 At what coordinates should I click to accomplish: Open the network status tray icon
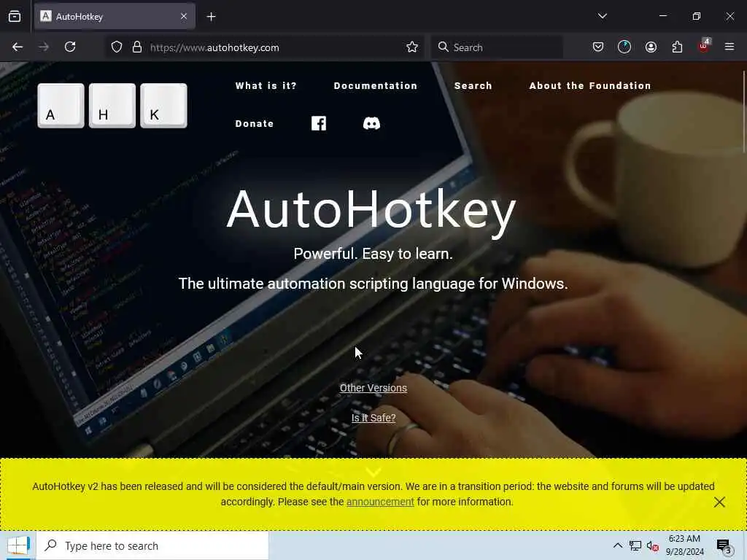click(x=635, y=545)
